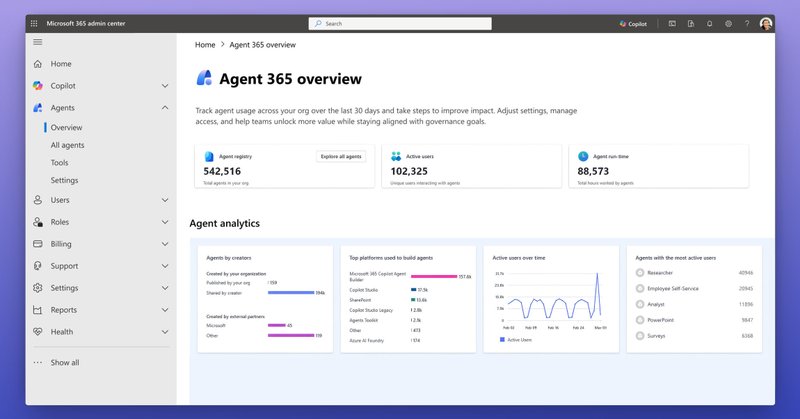800x419 pixels.
Task: Click the 102,325 active users value
Action: tap(409, 171)
